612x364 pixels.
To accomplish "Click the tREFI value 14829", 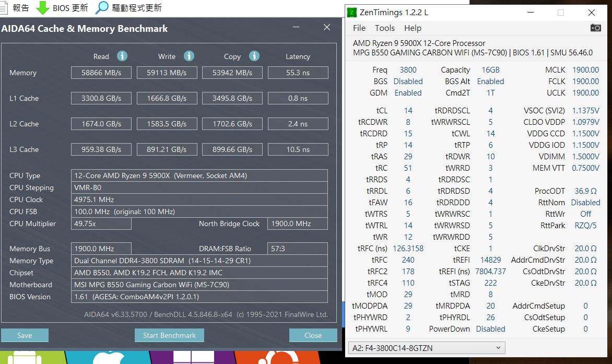I will pos(491,260).
